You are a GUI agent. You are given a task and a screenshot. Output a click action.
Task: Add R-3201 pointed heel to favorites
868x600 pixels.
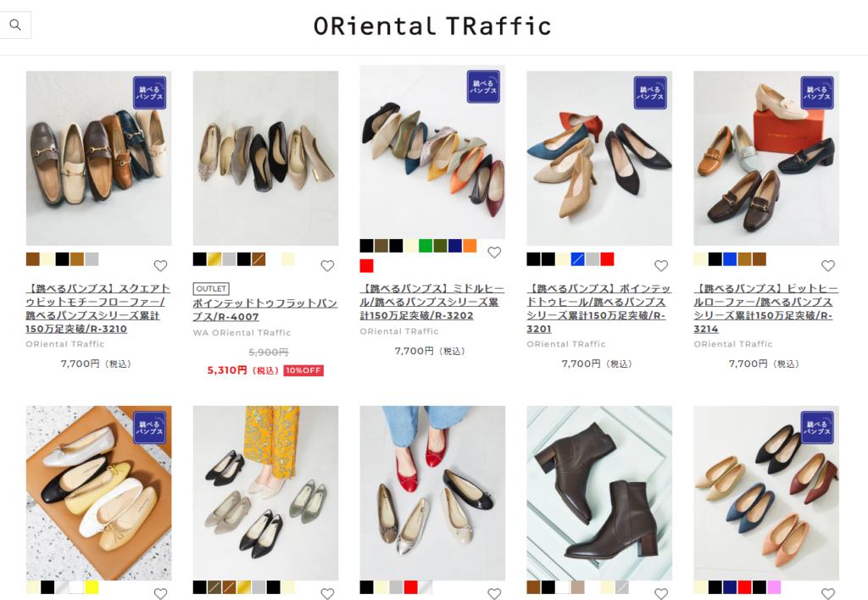pyautogui.click(x=661, y=266)
